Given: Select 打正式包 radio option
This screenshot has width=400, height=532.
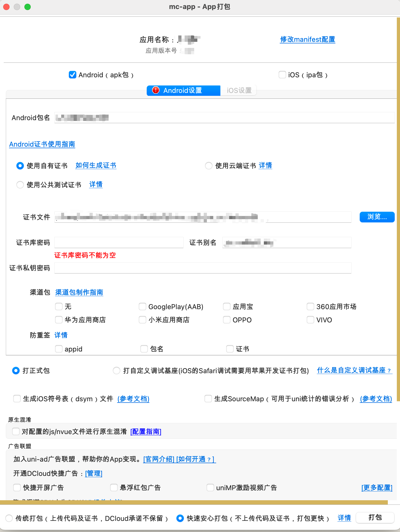Looking at the screenshot, I should coord(16,371).
